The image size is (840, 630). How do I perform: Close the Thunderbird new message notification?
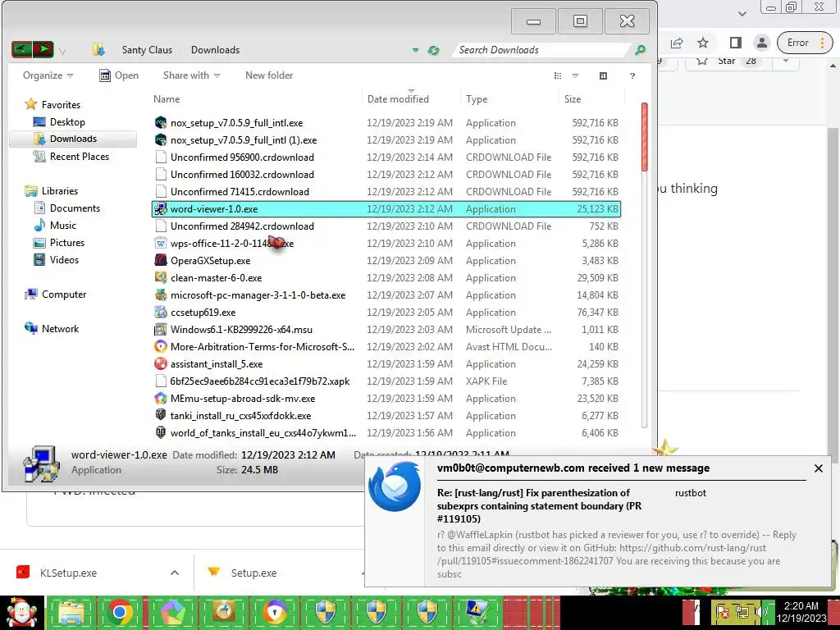(x=818, y=468)
